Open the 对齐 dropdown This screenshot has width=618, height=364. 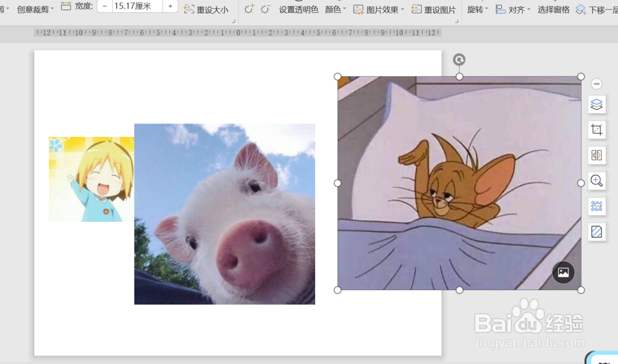click(513, 9)
